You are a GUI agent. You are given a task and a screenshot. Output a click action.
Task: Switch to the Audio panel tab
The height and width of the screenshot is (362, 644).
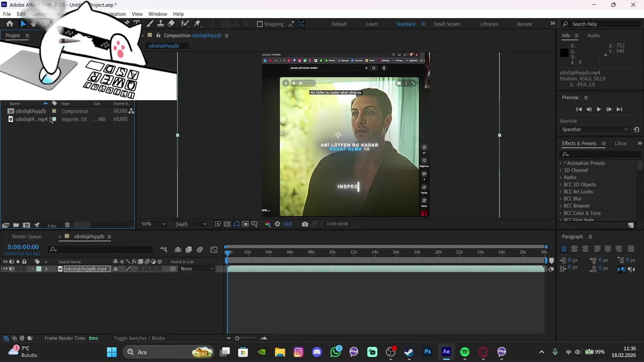[594, 36]
